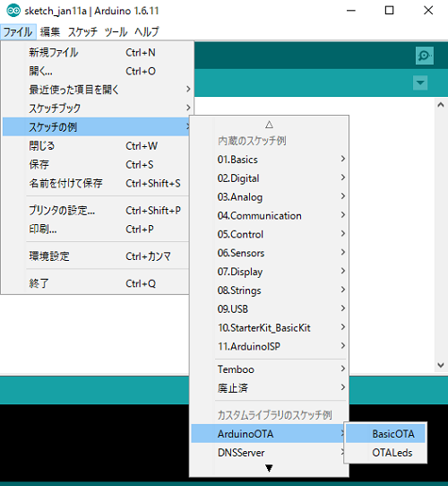
Task: Open プリンタの設定... entry
Action: coord(96,211)
